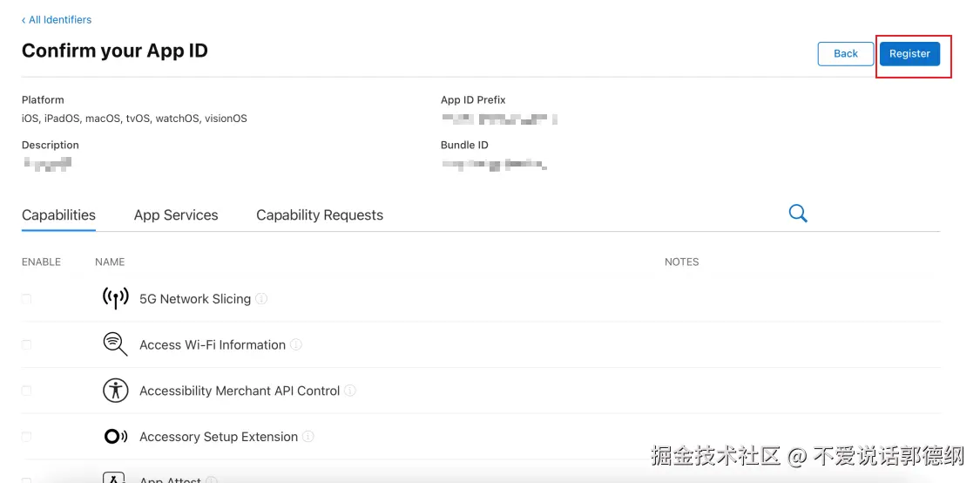Click the Access Wi-Fi Information icon
The image size is (980, 483).
point(115,344)
